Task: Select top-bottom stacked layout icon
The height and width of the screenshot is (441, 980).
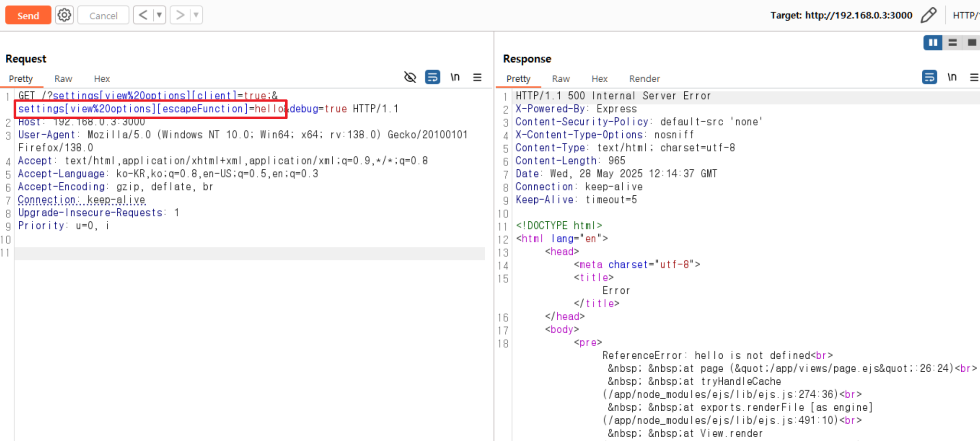Action: coord(952,43)
